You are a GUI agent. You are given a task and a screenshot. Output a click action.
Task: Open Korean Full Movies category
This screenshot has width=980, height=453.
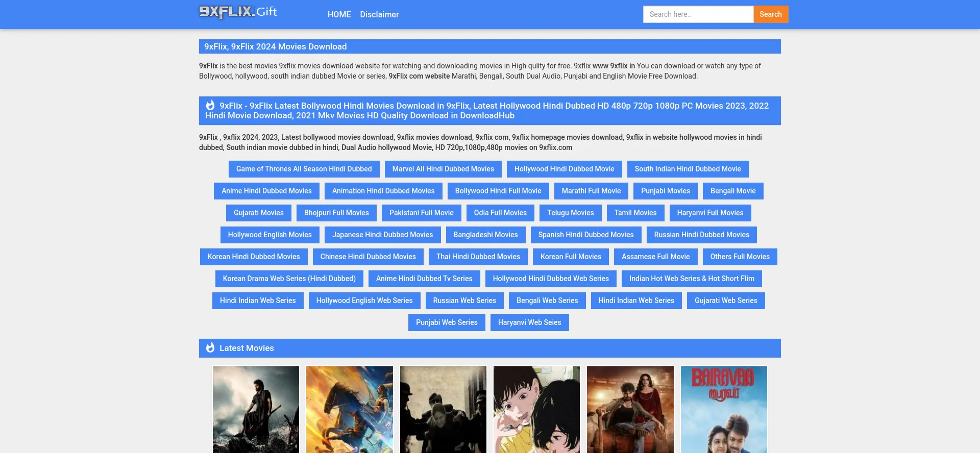571,257
